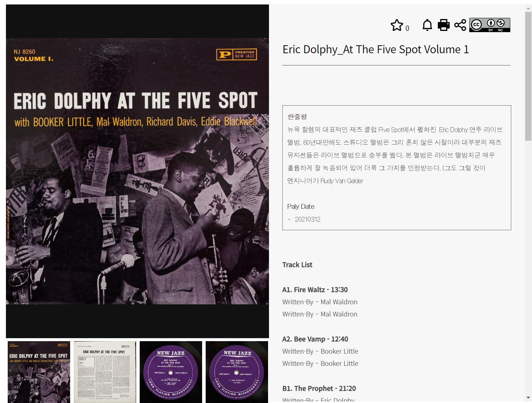Click the favorites count number beside star

tap(407, 28)
